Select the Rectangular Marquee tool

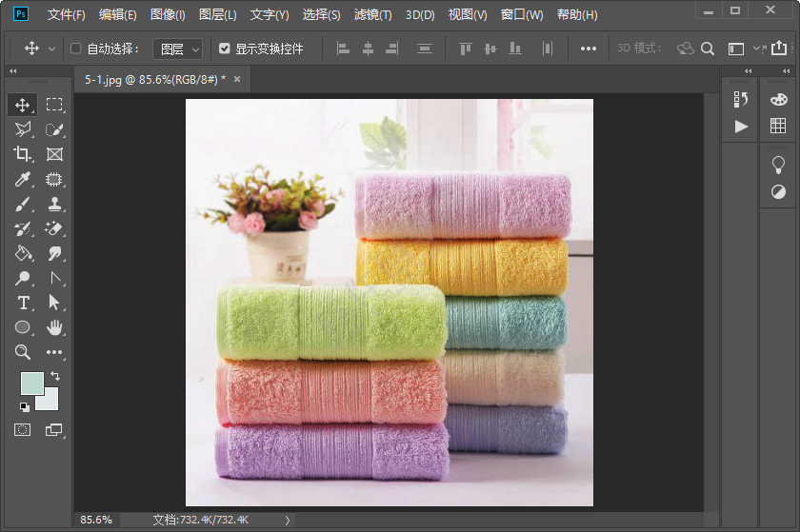54,105
